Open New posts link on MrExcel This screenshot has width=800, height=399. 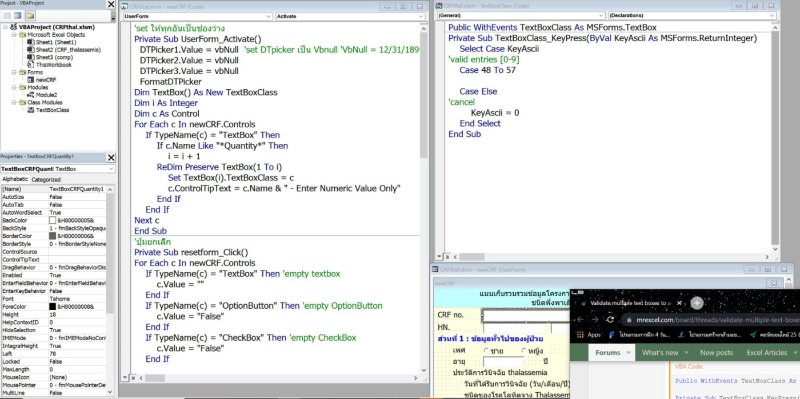pos(716,353)
